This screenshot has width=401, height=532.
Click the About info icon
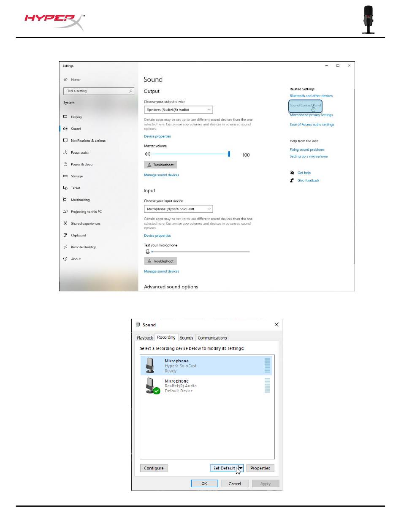coord(65,259)
